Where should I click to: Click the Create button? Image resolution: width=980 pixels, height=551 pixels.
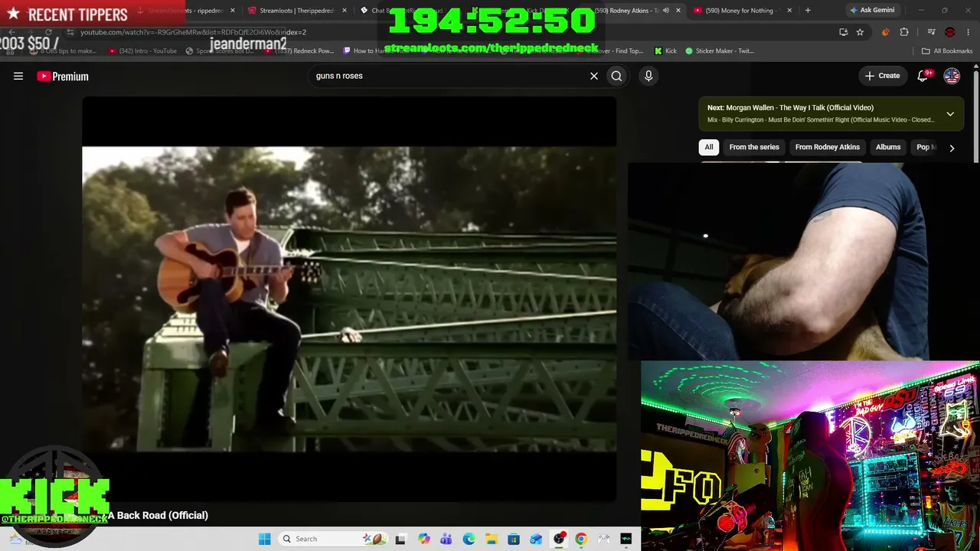[882, 76]
